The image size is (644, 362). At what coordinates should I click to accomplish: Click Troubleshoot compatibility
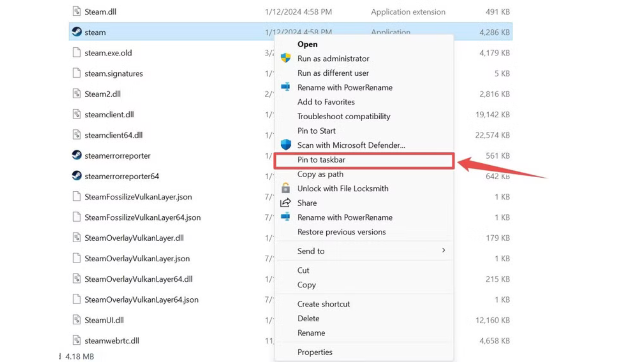tap(343, 116)
